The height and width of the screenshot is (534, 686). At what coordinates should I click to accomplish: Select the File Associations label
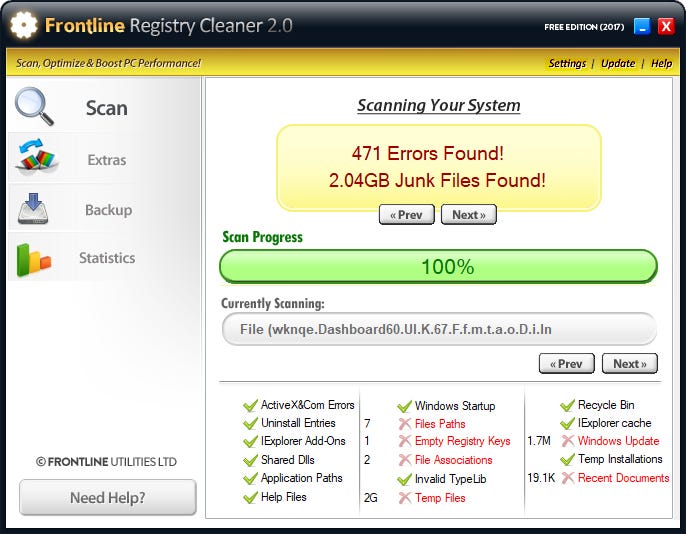tap(453, 460)
